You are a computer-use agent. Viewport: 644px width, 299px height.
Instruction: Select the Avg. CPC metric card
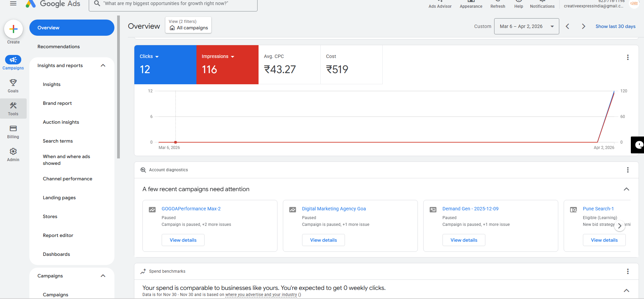pos(290,65)
